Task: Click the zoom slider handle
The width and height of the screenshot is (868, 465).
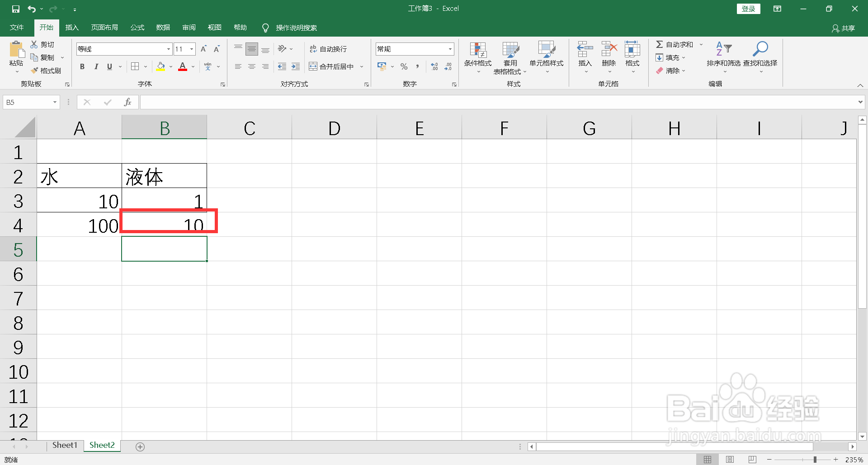Action: [x=815, y=460]
